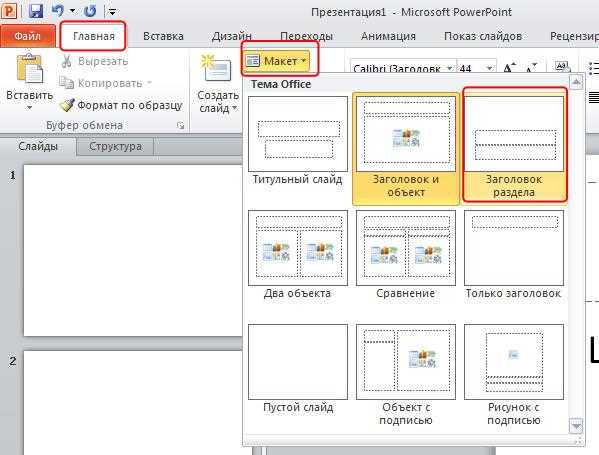Viewport: 599px width, 455px height.
Task: Save presentation with the floppy disk icon
Action: click(36, 11)
